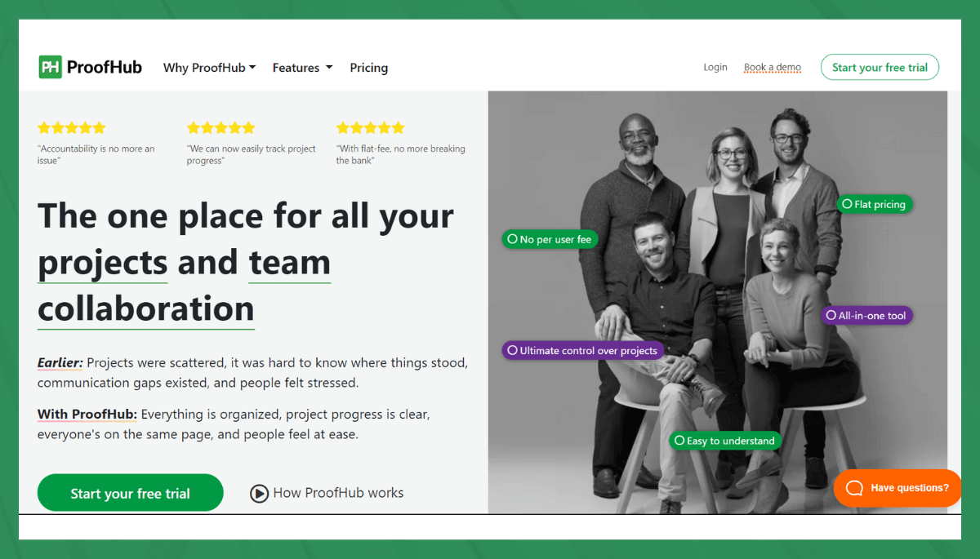980x559 pixels.
Task: Click the "Accountability is no more an issue" quote
Action: [96, 154]
